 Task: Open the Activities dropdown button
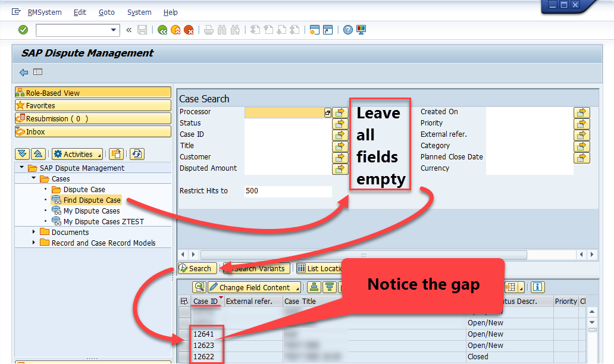point(77,154)
